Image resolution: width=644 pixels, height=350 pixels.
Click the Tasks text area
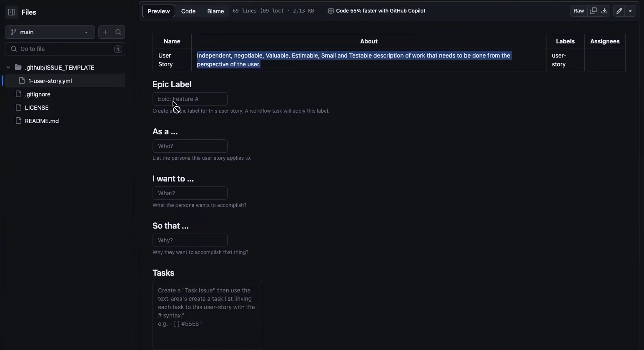click(207, 315)
